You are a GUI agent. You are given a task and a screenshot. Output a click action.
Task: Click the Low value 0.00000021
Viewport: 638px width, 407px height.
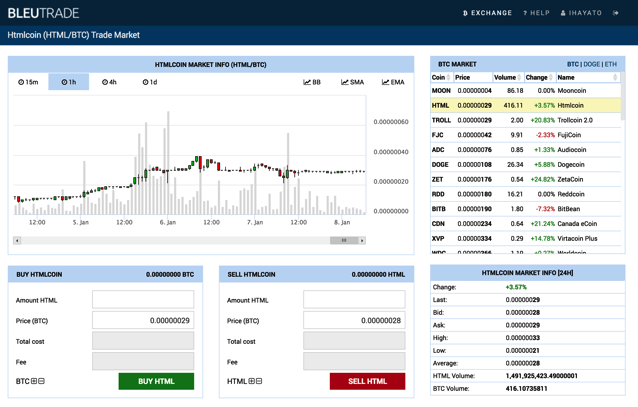pos(523,350)
